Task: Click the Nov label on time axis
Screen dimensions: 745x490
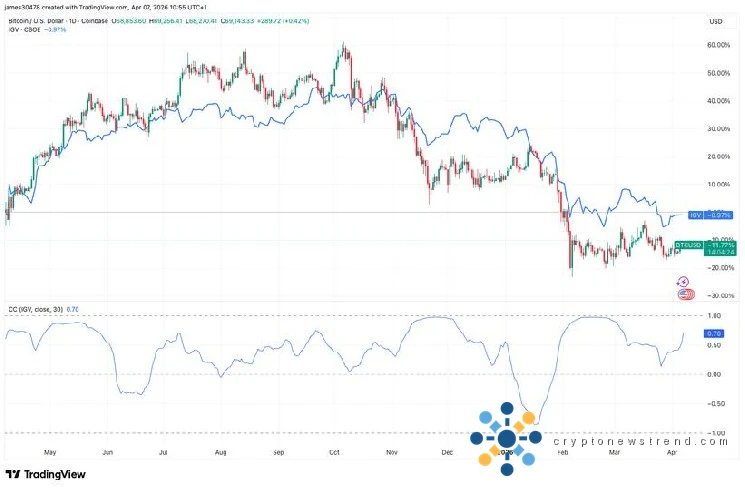Action: (393, 452)
